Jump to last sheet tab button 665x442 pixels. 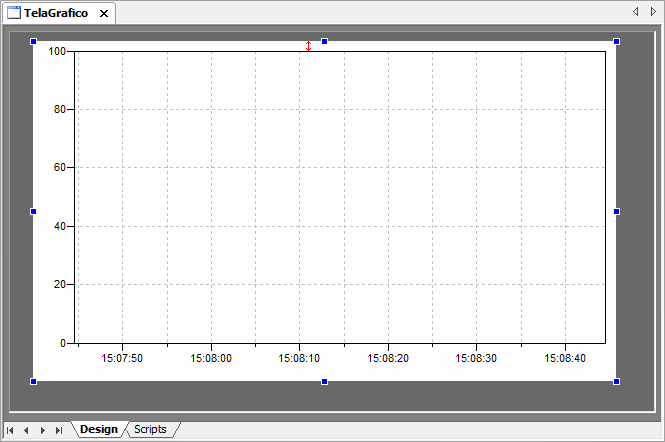(x=59, y=430)
